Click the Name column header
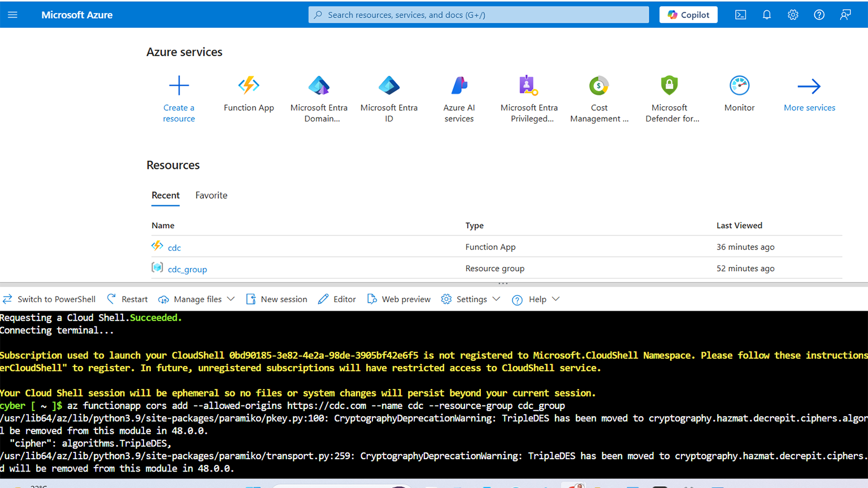868x488 pixels. click(x=163, y=225)
